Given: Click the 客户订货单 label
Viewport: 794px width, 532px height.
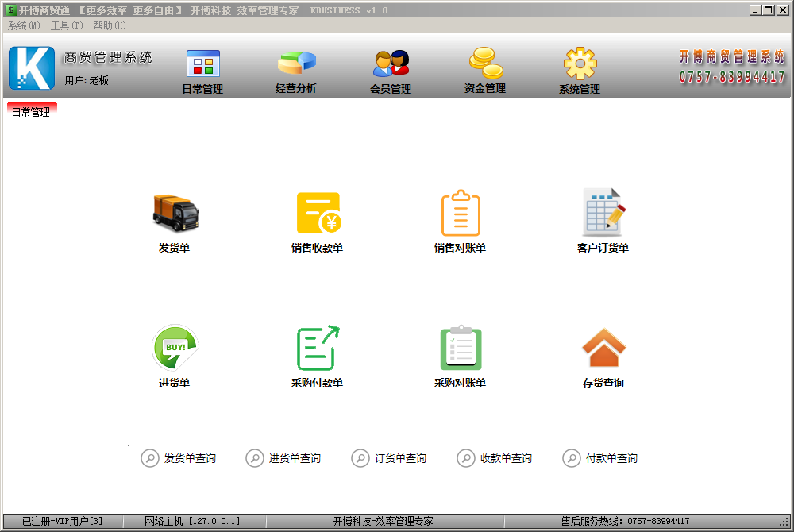Looking at the screenshot, I should [603, 248].
